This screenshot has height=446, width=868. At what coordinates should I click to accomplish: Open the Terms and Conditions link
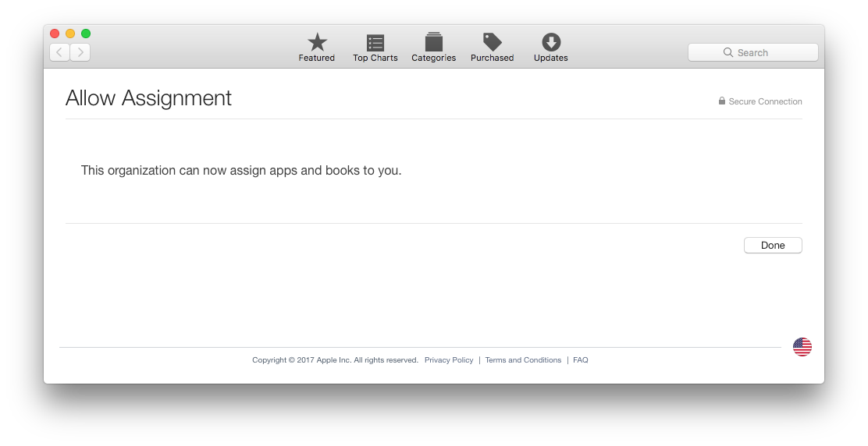tap(523, 359)
